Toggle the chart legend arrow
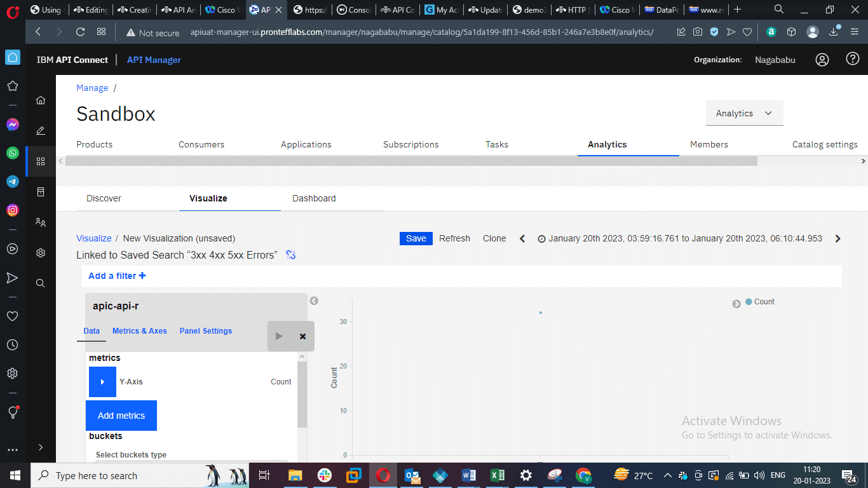 tap(736, 304)
